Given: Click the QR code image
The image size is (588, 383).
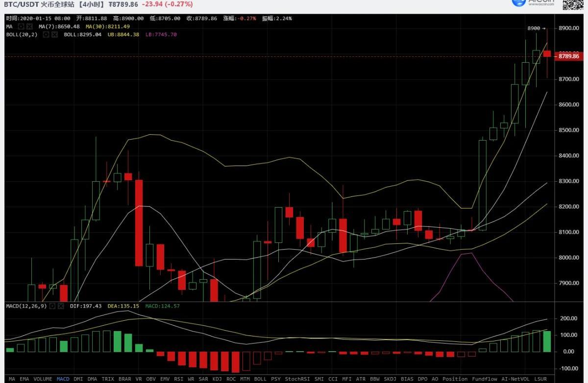Looking at the screenshot, I should coord(574,4).
